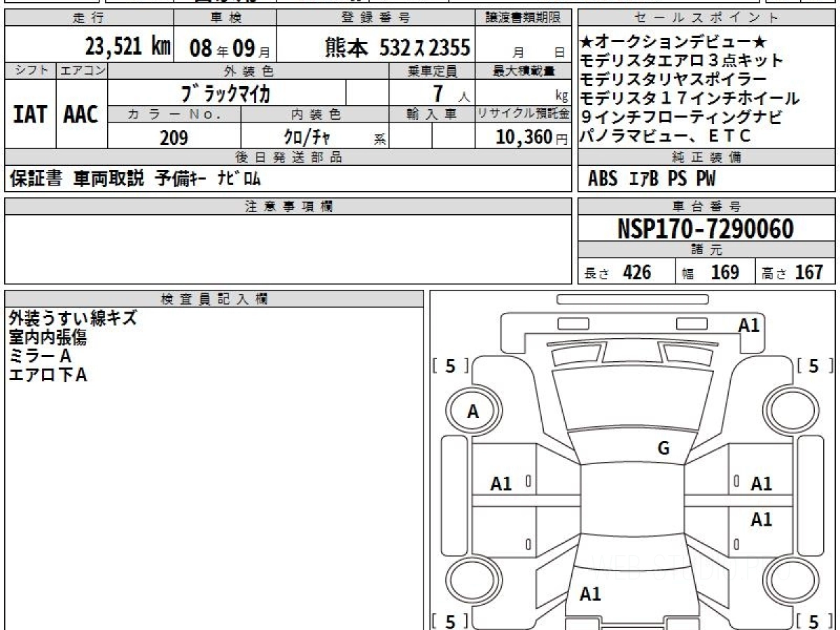Select the パノラマビュー、ETC line
This screenshot has width=840, height=630.
(x=666, y=136)
